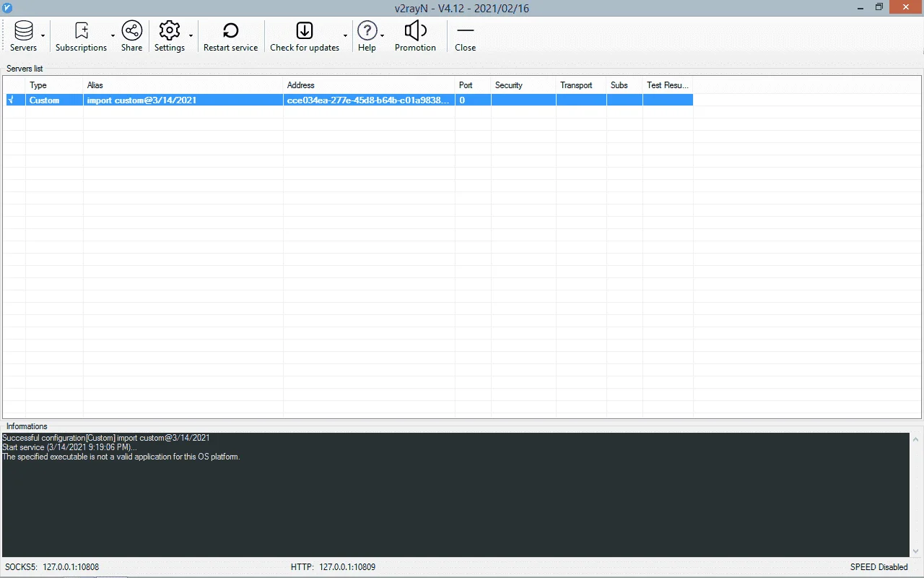Expand the Check for updates dropdown arrow
The width and height of the screenshot is (924, 578).
tap(345, 36)
